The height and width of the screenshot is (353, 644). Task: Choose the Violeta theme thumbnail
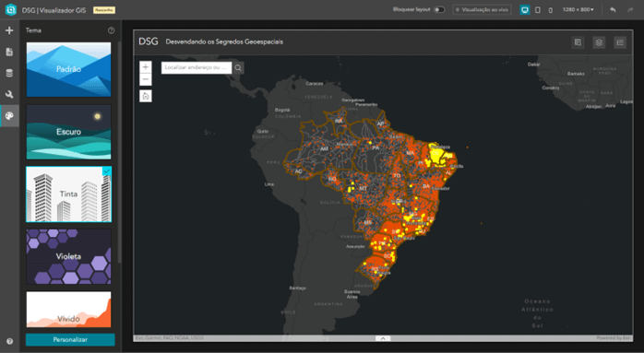pyautogui.click(x=68, y=256)
